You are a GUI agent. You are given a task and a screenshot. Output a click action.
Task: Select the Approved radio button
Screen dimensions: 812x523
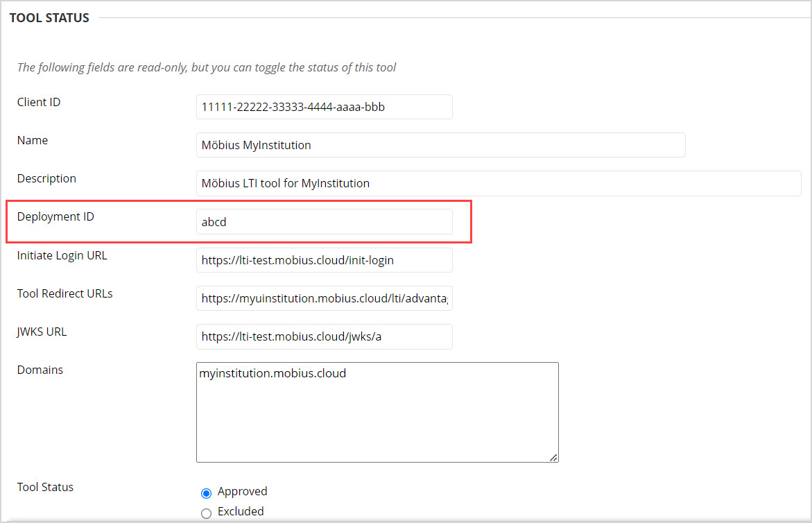(206, 492)
